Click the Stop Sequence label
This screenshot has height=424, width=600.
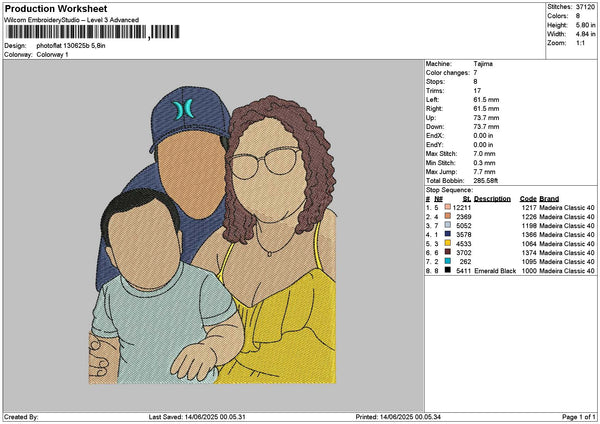pyautogui.click(x=449, y=190)
